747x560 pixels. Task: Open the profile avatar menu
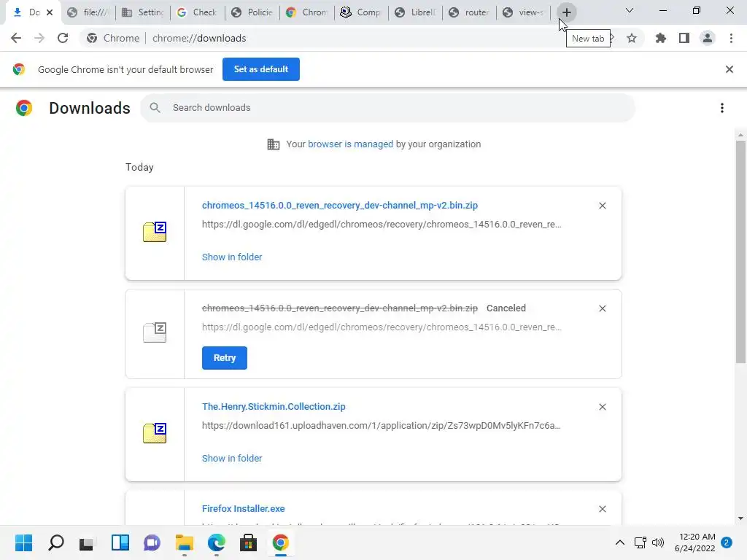(708, 38)
